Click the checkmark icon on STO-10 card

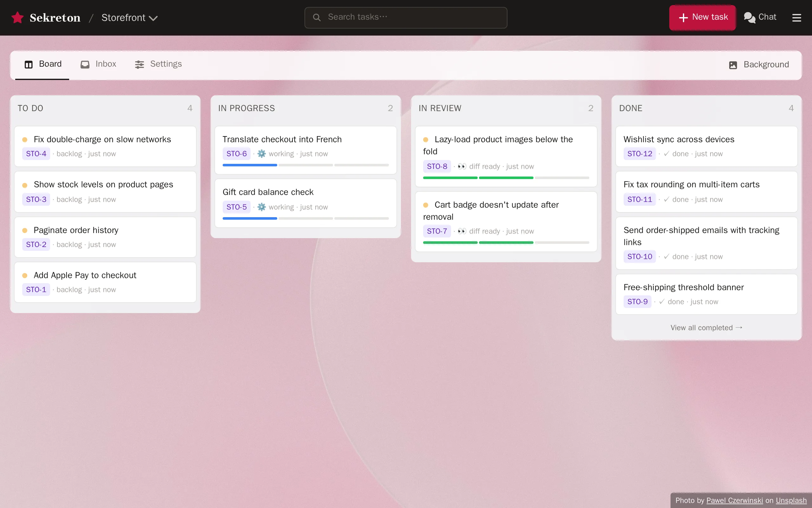click(666, 256)
